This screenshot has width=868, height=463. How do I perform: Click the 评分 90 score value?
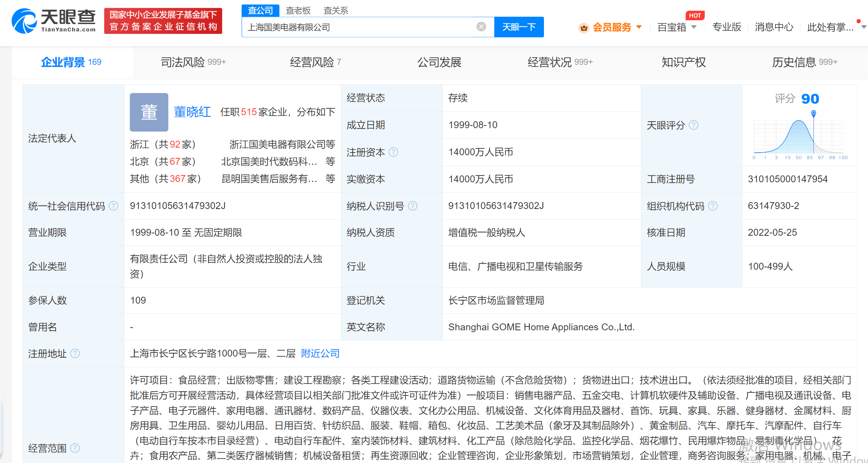click(x=797, y=99)
